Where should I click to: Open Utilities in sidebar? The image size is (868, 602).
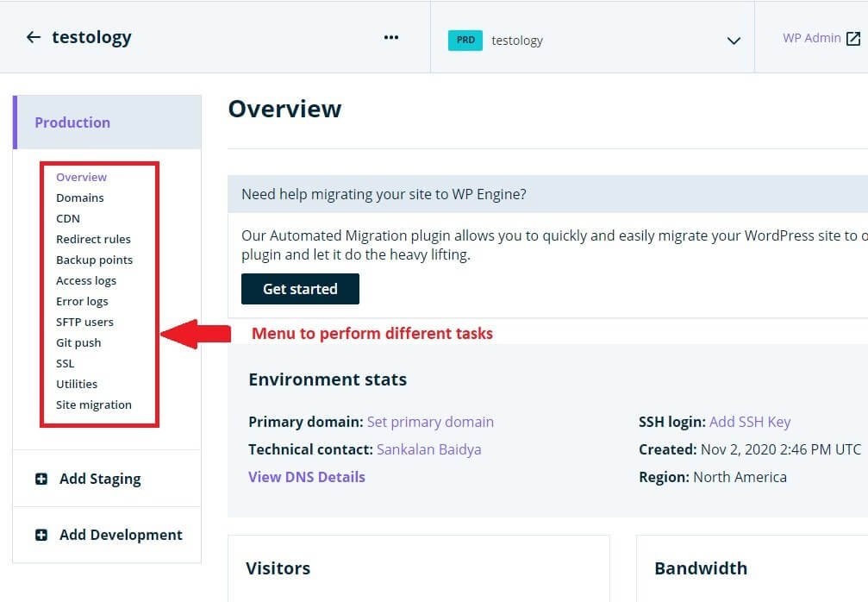coord(77,384)
